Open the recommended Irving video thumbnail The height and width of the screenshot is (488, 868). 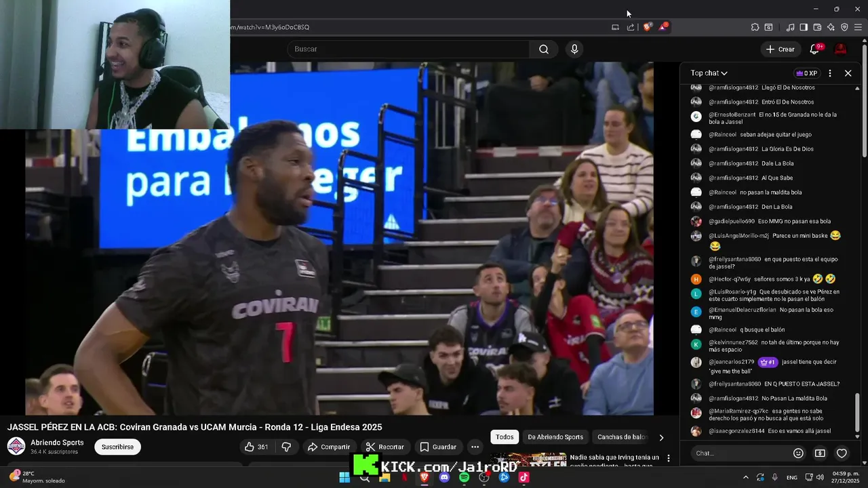528,460
